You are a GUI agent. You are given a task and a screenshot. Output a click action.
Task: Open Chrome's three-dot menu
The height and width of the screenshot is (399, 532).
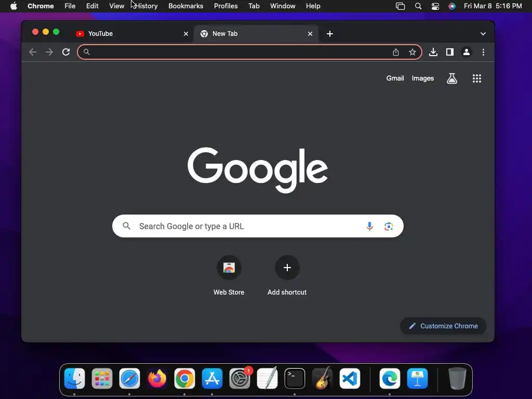point(483,52)
